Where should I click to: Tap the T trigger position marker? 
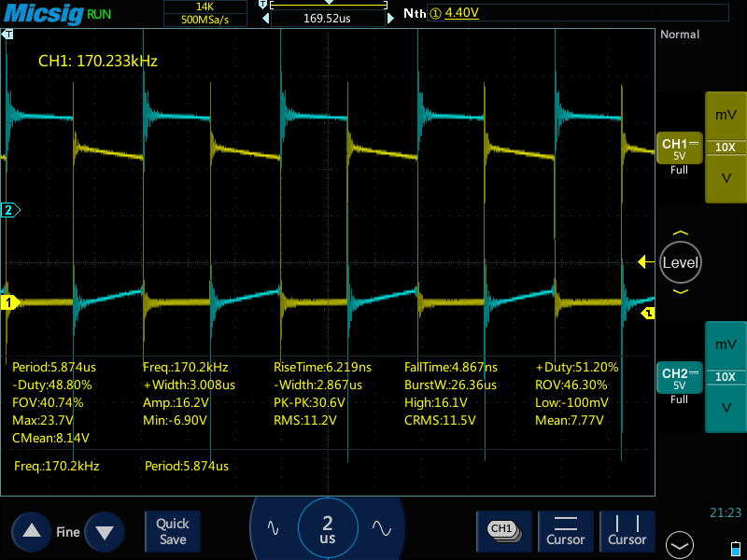[x=7, y=35]
